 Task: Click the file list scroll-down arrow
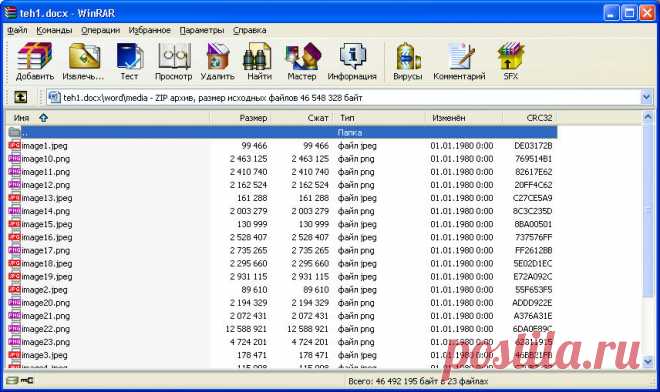648,362
